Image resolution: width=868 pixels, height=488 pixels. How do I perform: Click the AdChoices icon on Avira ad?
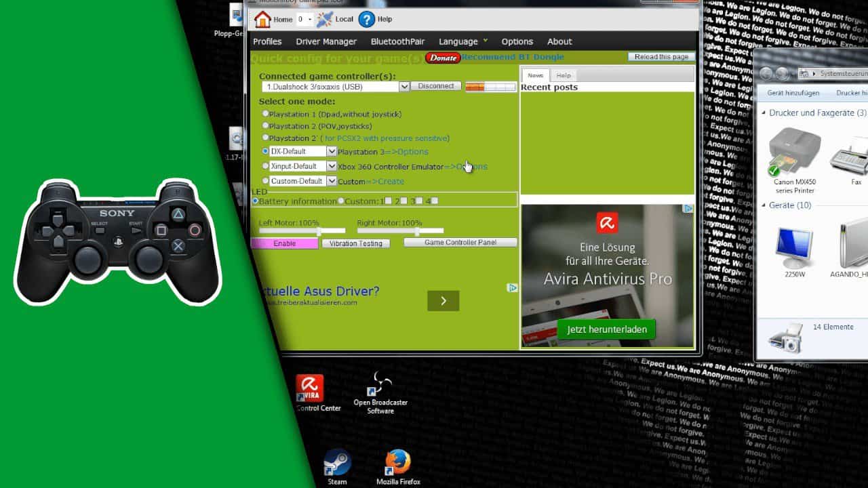[x=688, y=209]
